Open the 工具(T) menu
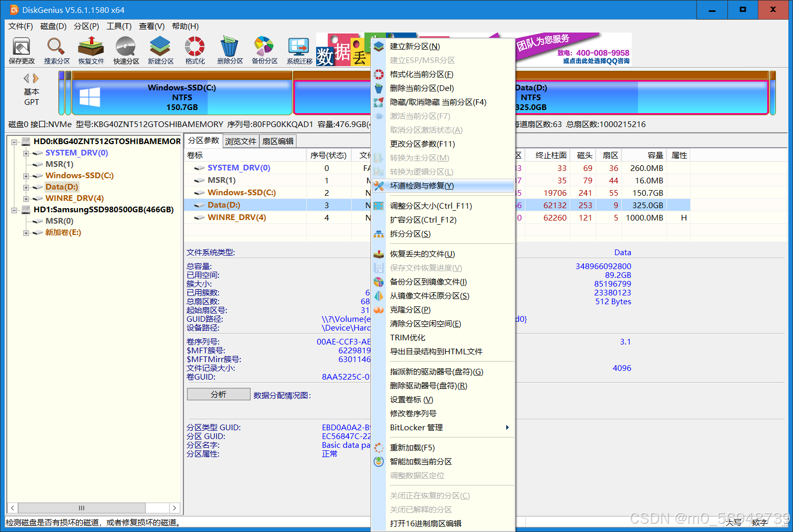The image size is (793, 532). 119,26
